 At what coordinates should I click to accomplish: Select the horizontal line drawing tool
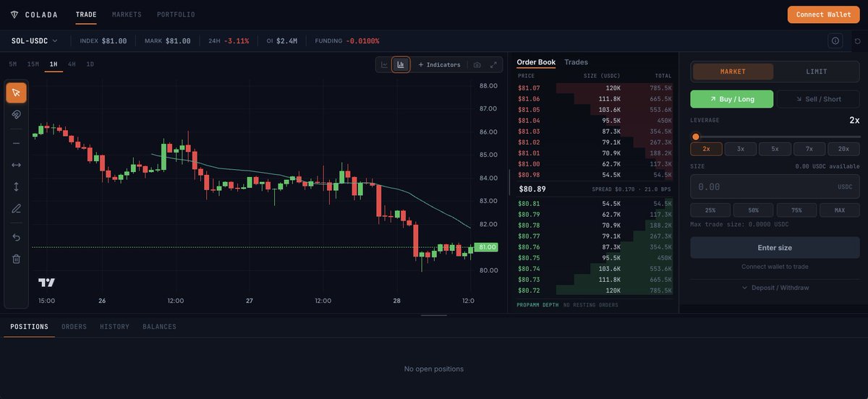coord(16,143)
